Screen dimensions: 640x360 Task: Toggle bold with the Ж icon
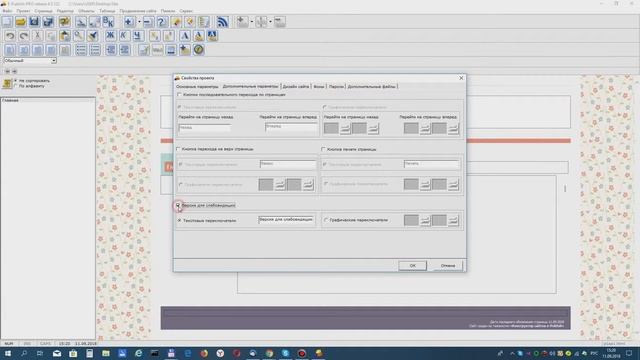point(110,36)
